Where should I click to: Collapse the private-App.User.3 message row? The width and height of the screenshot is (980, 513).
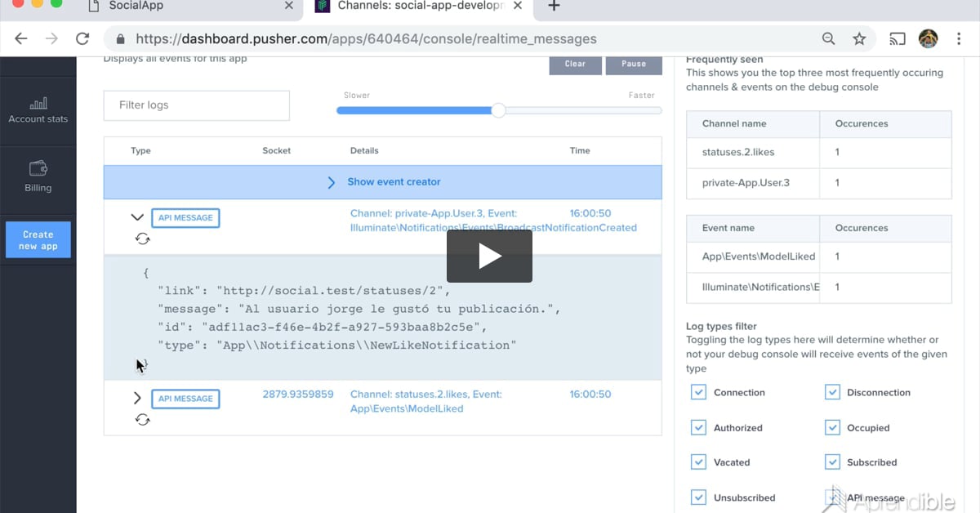pos(137,217)
